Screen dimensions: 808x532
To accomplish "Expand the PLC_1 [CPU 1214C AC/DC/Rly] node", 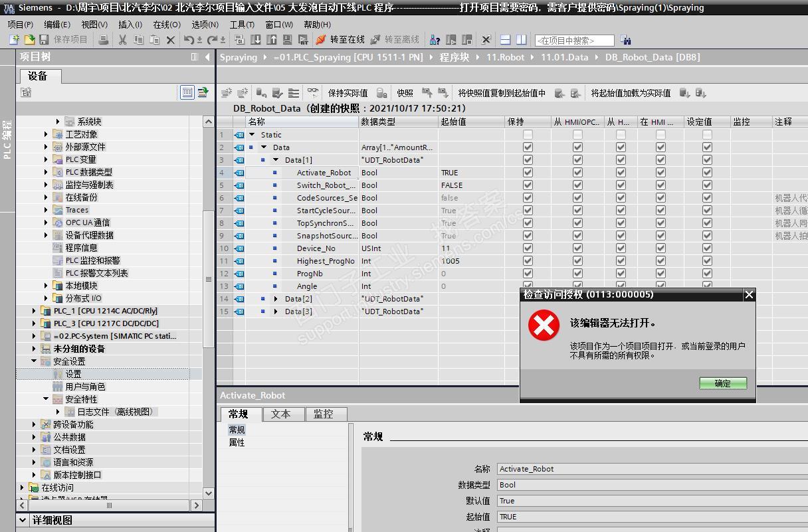I will pyautogui.click(x=34, y=311).
